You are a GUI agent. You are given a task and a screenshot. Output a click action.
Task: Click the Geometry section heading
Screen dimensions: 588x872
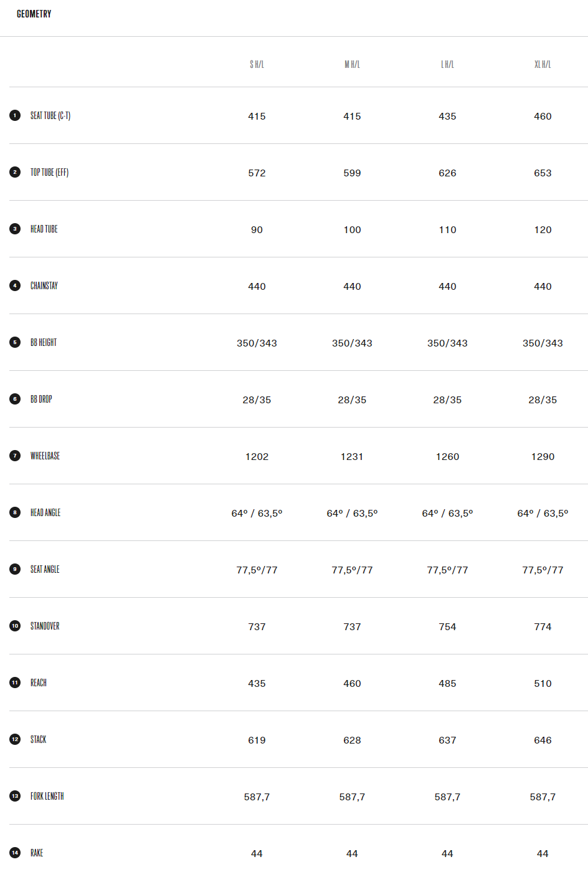34,14
